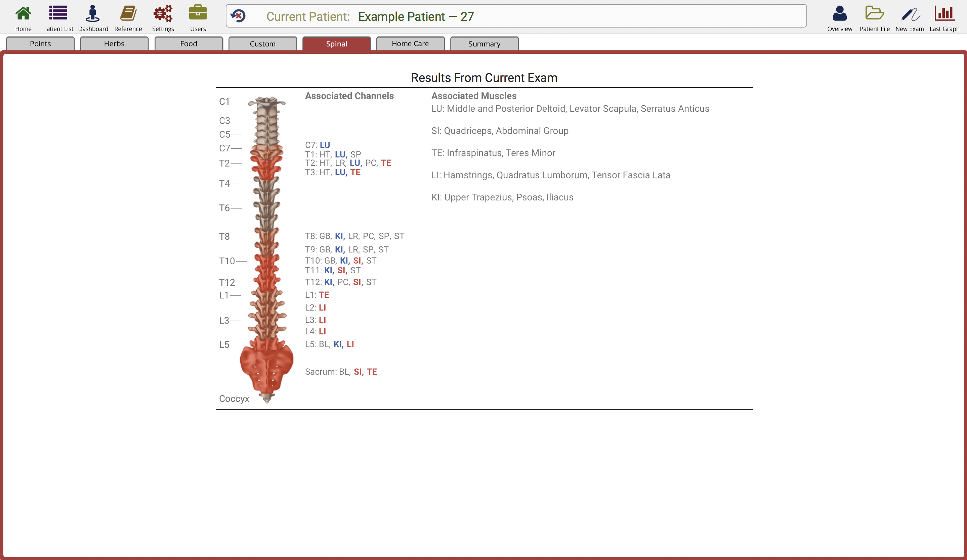Click the T10 spine label

[x=227, y=262]
